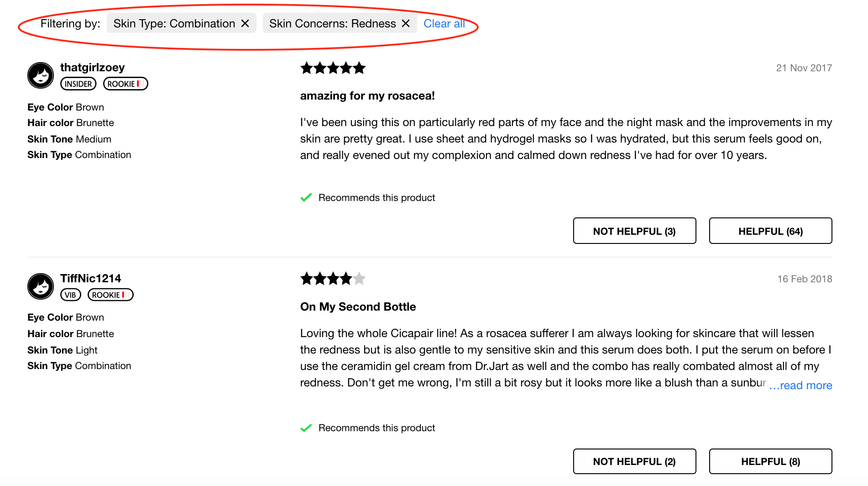The height and width of the screenshot is (486, 868).
Task: Open the thatgirlzoey username link
Action: click(x=92, y=68)
